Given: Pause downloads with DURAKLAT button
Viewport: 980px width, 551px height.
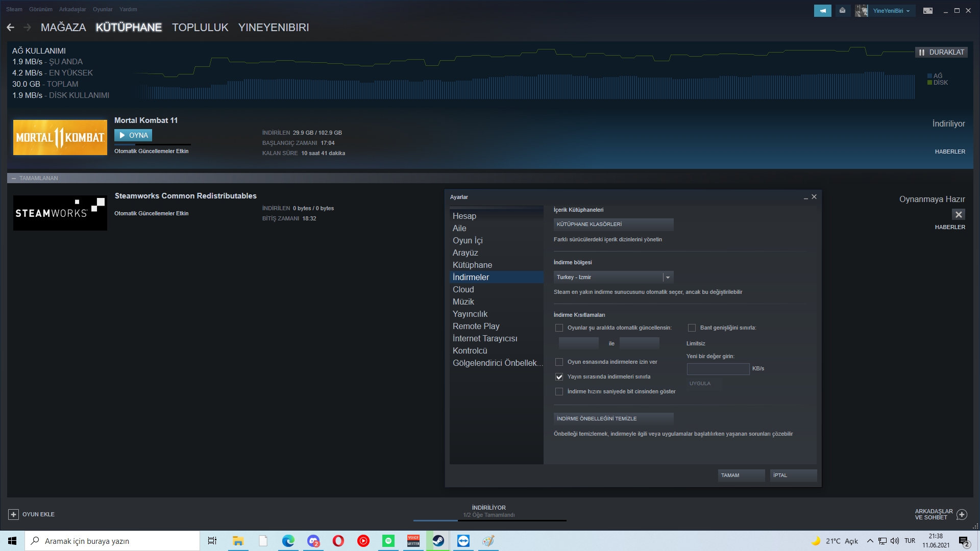Looking at the screenshot, I should [941, 52].
